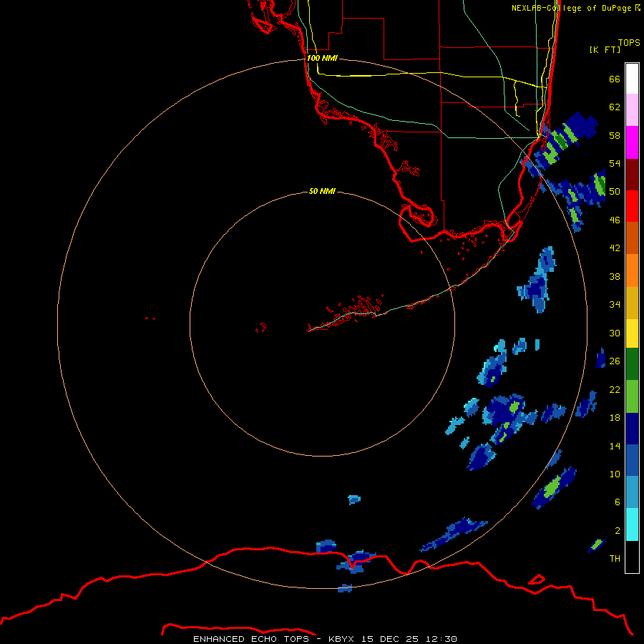Click the ENHANCED ECHO TOPS caption
The width and height of the screenshot is (644, 644).
[325, 639]
